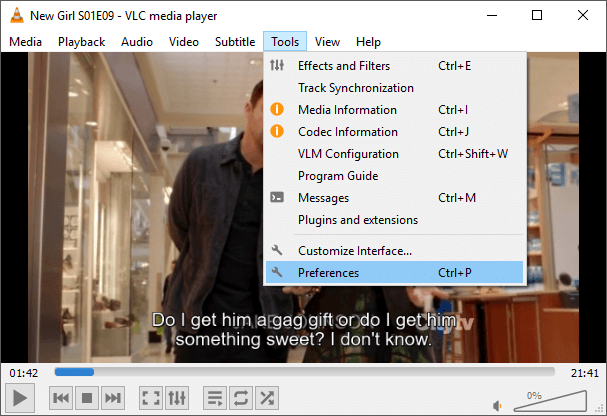
Task: Click the Effects and Filters sliders icon
Action: pyautogui.click(x=277, y=65)
